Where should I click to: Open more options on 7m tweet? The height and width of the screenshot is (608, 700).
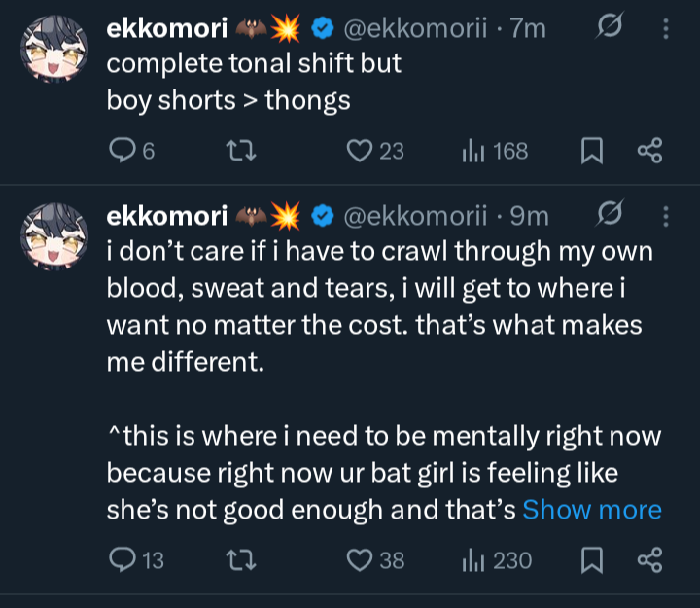[x=666, y=28]
